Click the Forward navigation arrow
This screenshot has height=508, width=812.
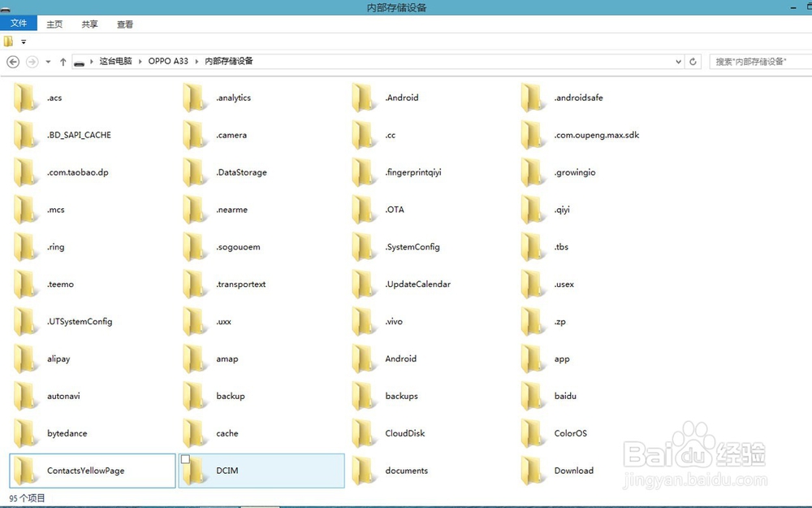(32, 62)
